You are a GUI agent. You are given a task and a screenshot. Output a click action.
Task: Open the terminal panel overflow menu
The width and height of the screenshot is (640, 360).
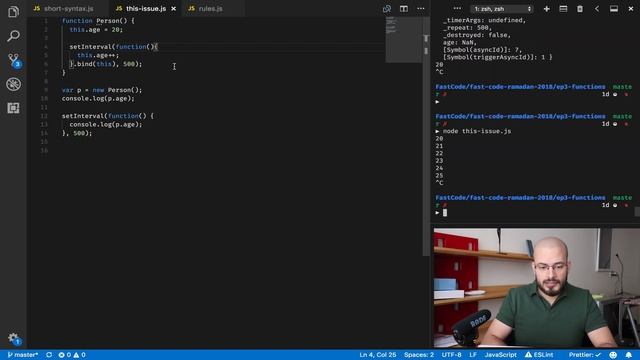(457, 9)
